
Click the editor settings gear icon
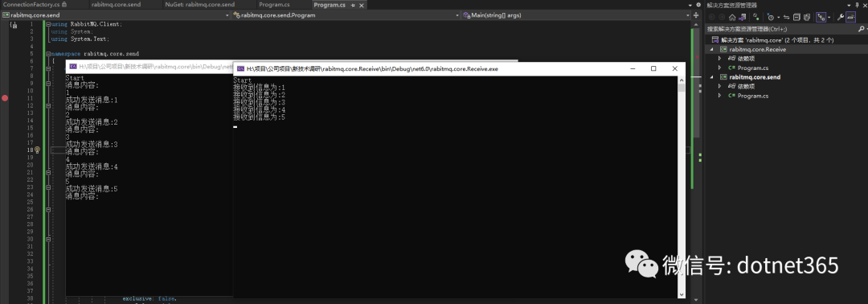point(698,5)
